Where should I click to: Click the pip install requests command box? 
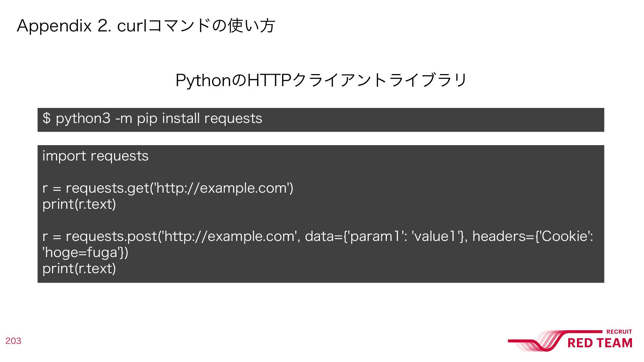click(321, 120)
